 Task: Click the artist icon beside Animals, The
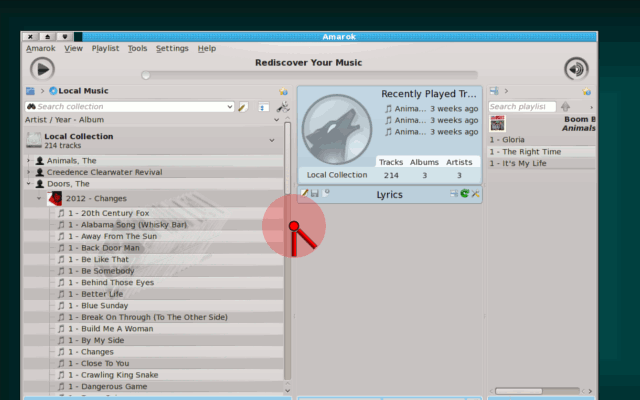pyautogui.click(x=40, y=160)
